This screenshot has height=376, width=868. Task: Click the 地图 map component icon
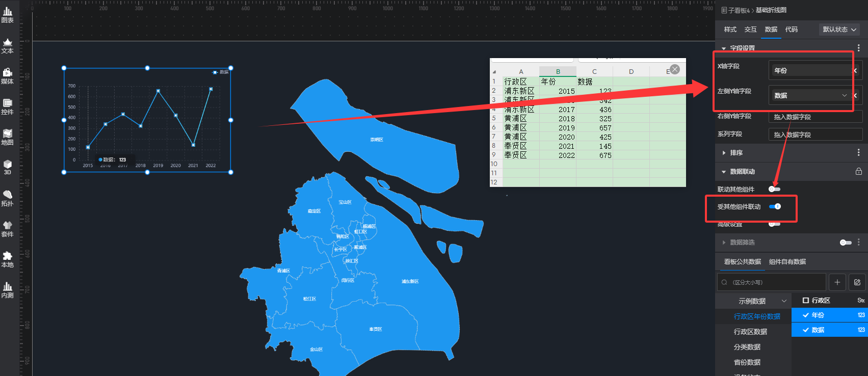pos(8,137)
